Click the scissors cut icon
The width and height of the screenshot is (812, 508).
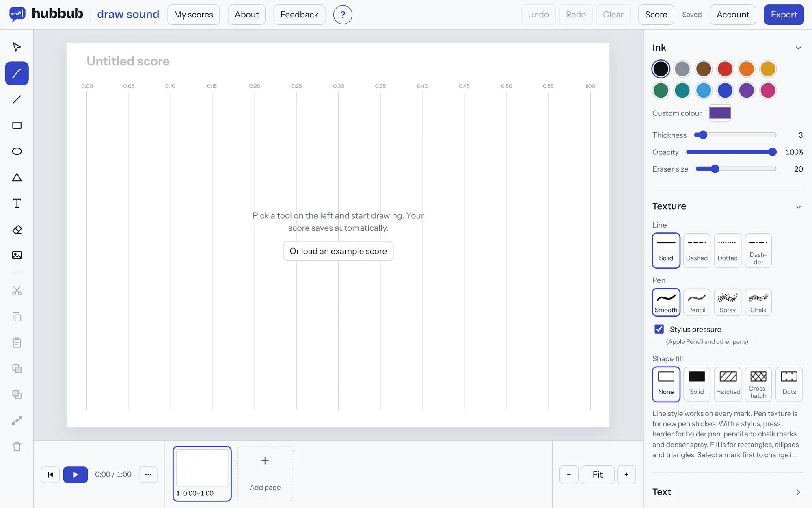tap(17, 291)
